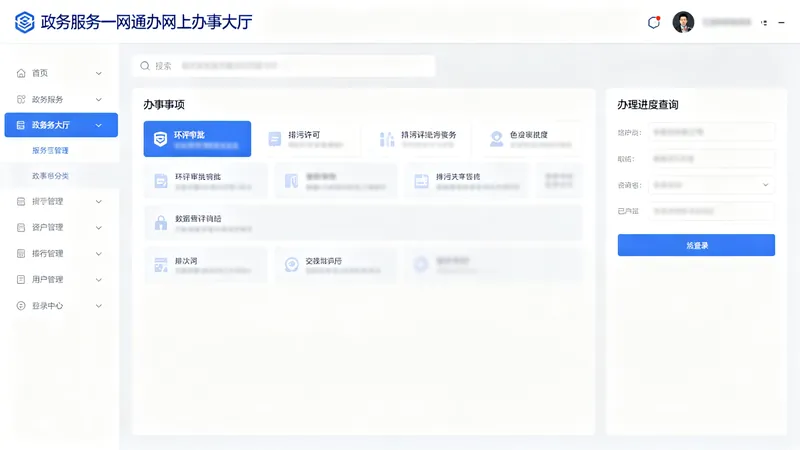Click the shield icon on 环评审批 card

click(160, 139)
